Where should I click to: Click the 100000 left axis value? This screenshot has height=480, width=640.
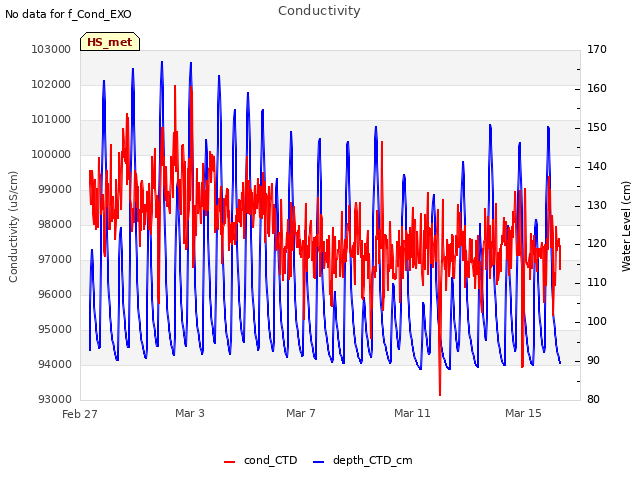point(51,154)
